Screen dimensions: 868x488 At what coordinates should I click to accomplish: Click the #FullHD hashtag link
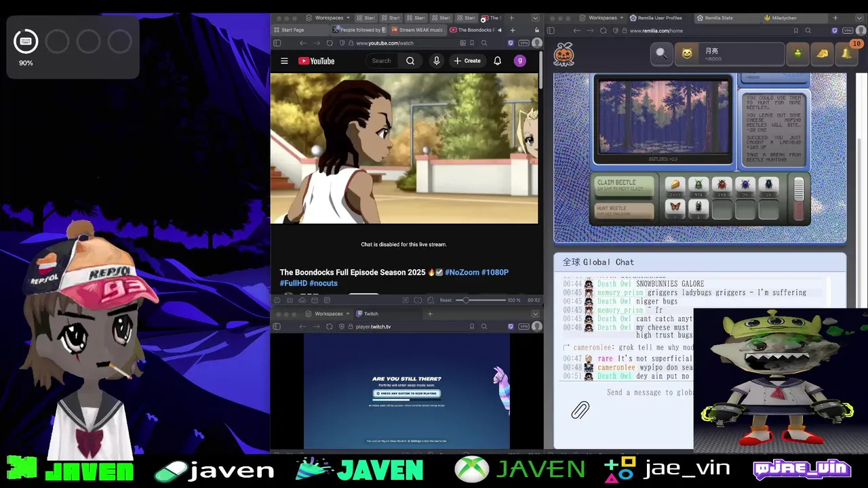pos(294,283)
